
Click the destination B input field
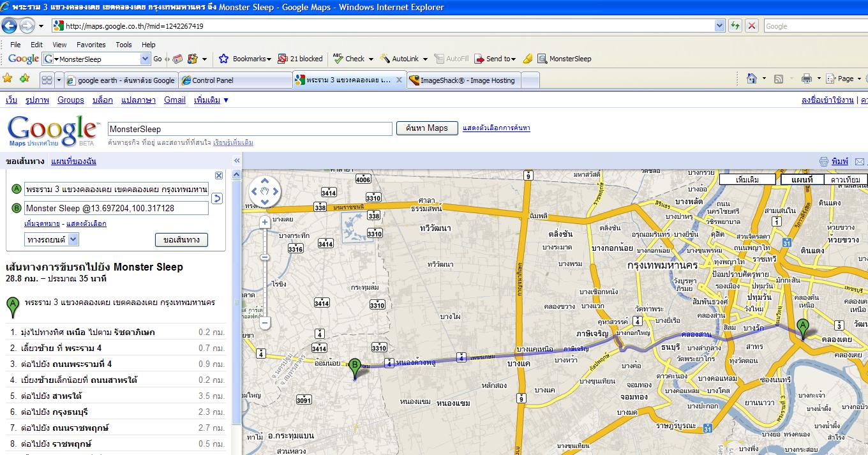pos(116,208)
